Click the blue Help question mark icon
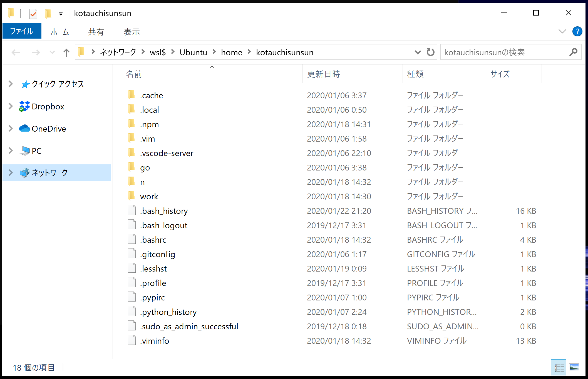Viewport: 588px width, 379px height. pos(577,31)
